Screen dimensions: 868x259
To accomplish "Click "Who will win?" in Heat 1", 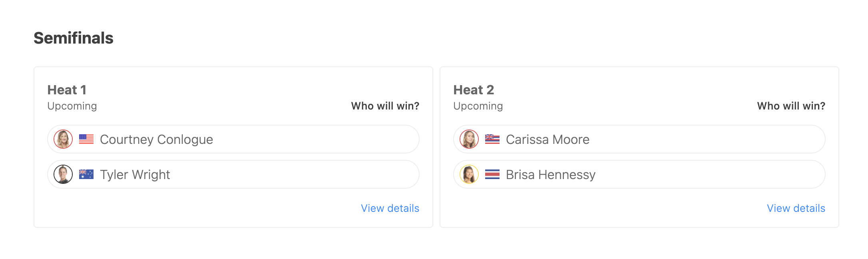I will [385, 106].
